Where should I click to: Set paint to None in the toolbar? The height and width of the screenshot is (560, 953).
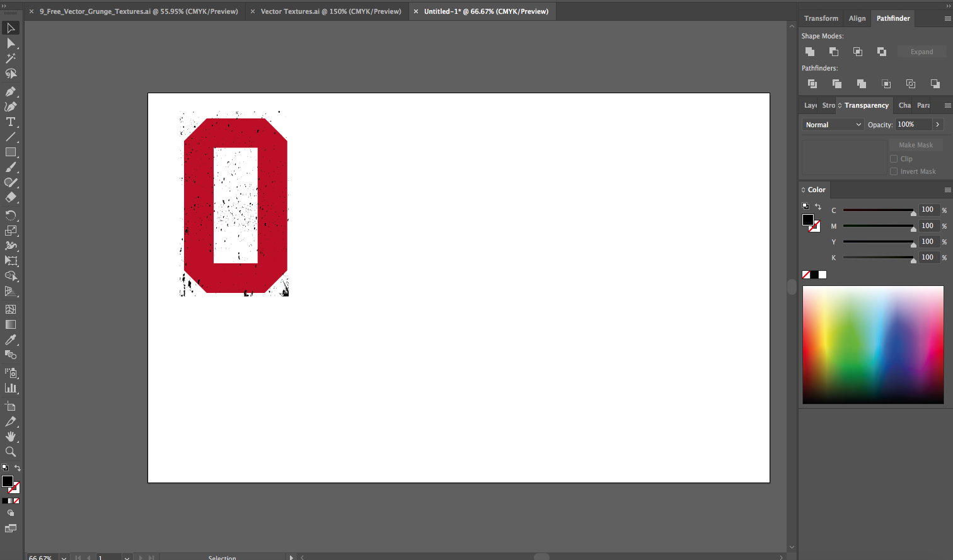point(16,501)
